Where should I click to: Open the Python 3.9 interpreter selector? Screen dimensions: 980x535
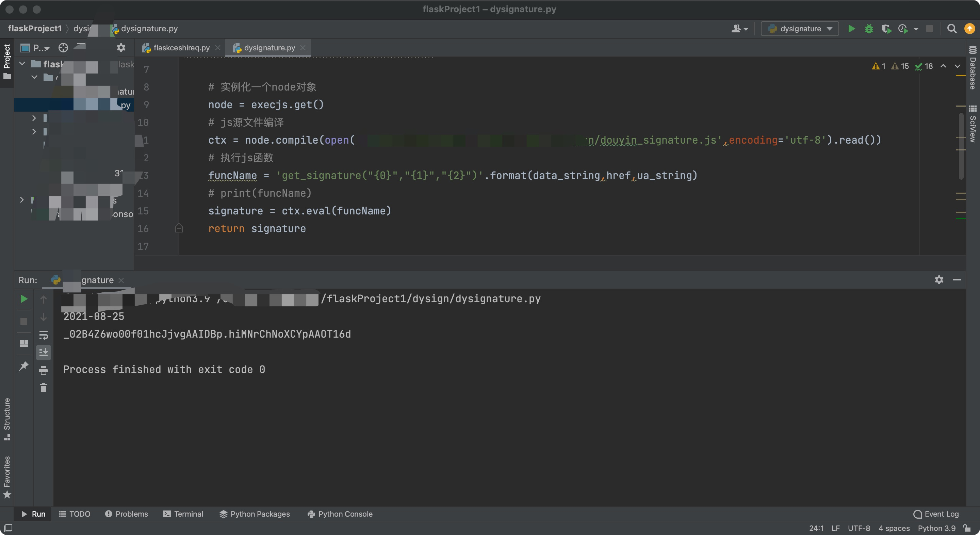936,528
